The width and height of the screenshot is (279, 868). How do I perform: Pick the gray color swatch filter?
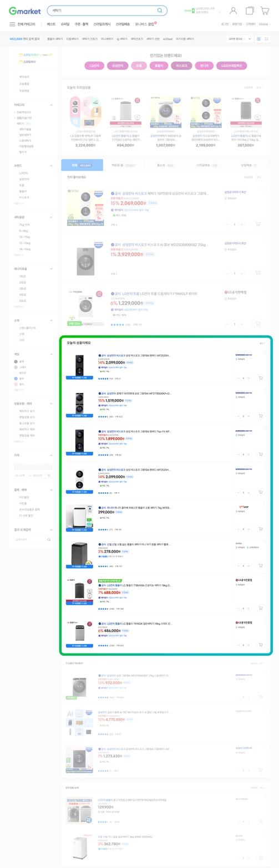[x=16, y=367]
